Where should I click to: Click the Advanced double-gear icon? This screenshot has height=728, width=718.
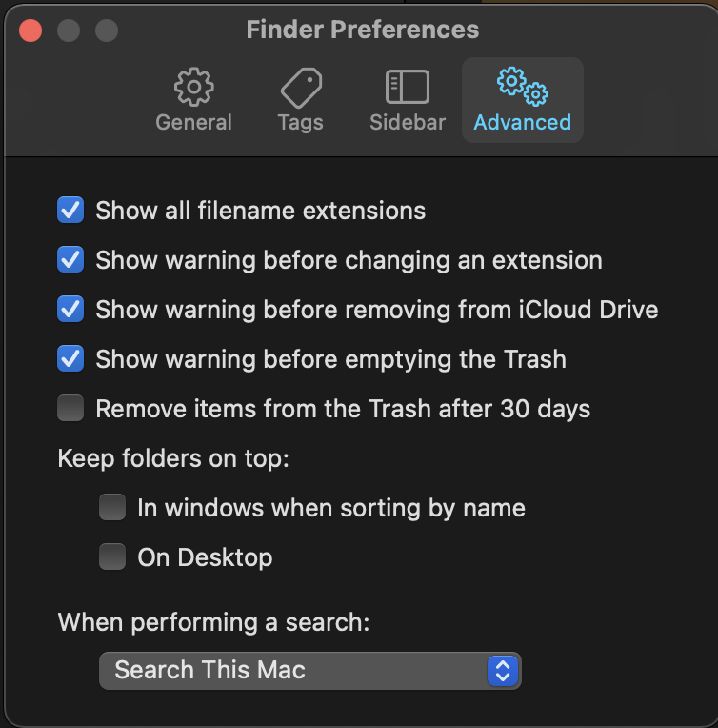pos(522,87)
